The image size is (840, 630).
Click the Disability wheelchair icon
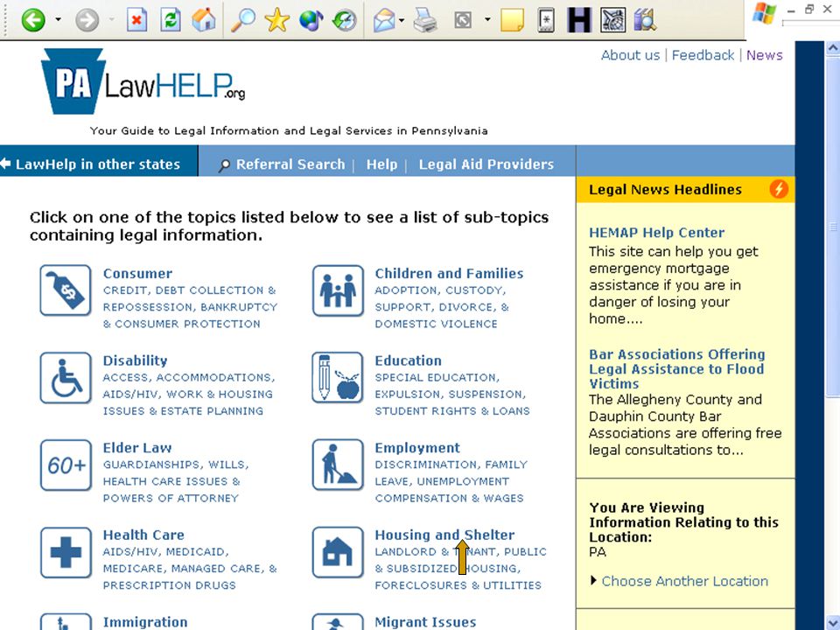66,378
